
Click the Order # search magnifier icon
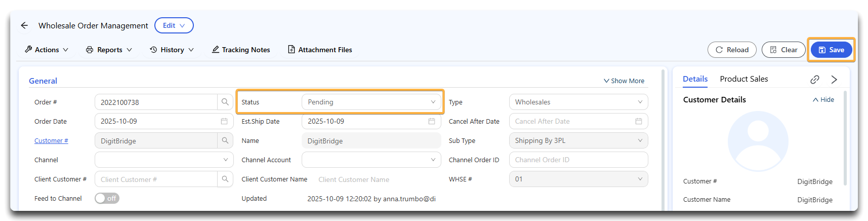pos(225,102)
